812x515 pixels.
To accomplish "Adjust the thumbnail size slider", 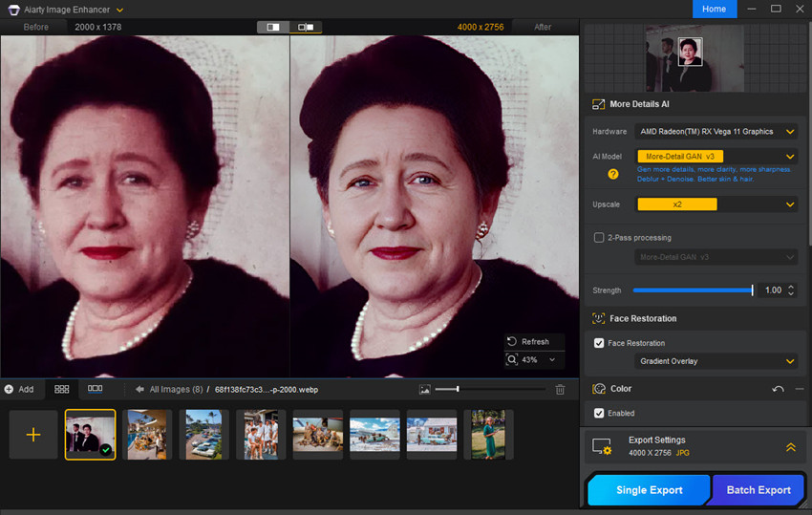I will tap(490, 389).
